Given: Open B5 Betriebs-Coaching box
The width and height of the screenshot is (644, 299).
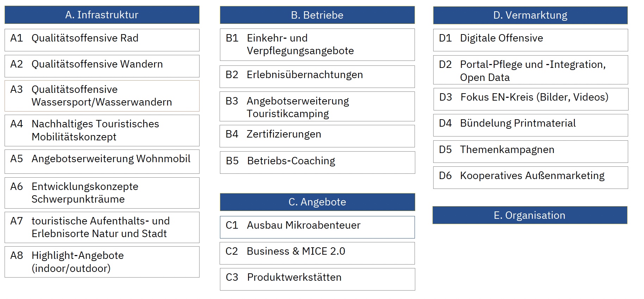Looking at the screenshot, I should click(x=317, y=163).
